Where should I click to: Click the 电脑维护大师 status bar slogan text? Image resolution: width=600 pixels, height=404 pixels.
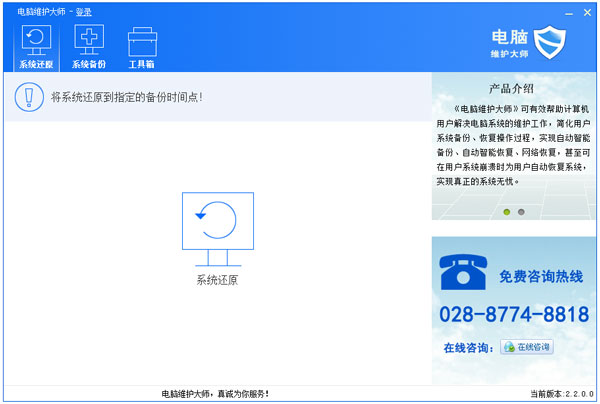[x=215, y=394]
